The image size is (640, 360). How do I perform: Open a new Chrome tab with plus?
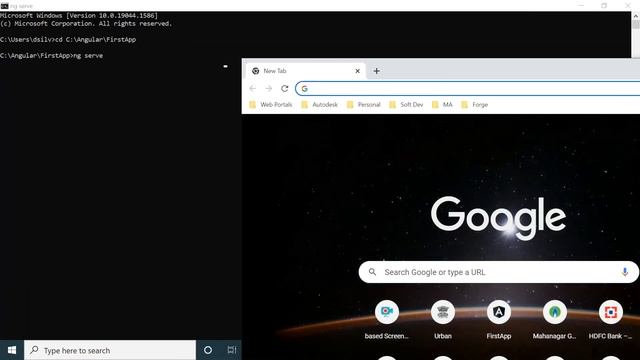(x=376, y=71)
